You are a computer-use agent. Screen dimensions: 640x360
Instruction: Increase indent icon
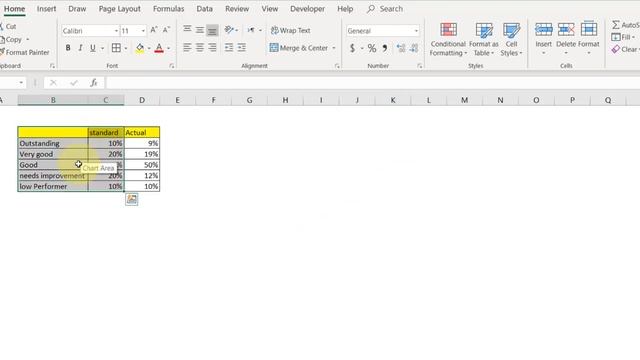click(x=242, y=48)
